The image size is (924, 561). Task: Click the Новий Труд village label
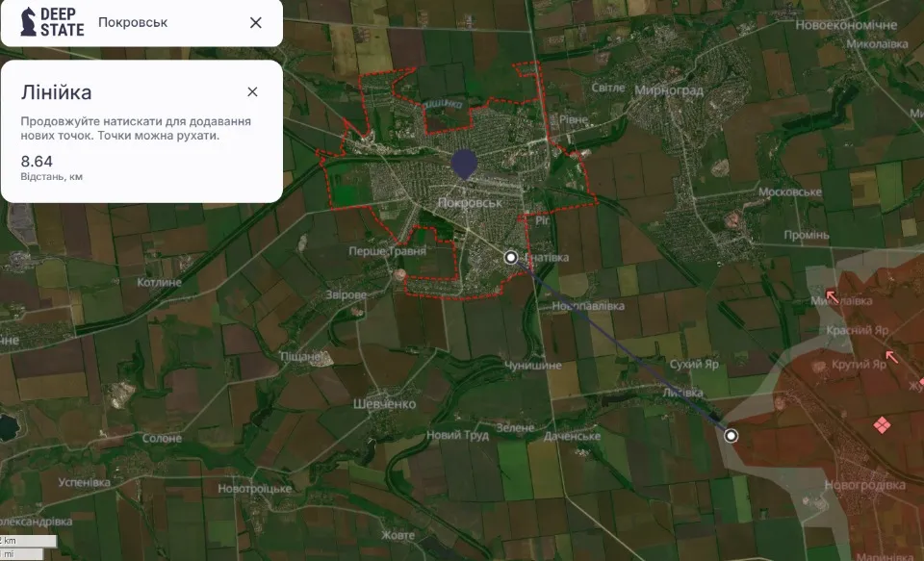[x=457, y=435]
